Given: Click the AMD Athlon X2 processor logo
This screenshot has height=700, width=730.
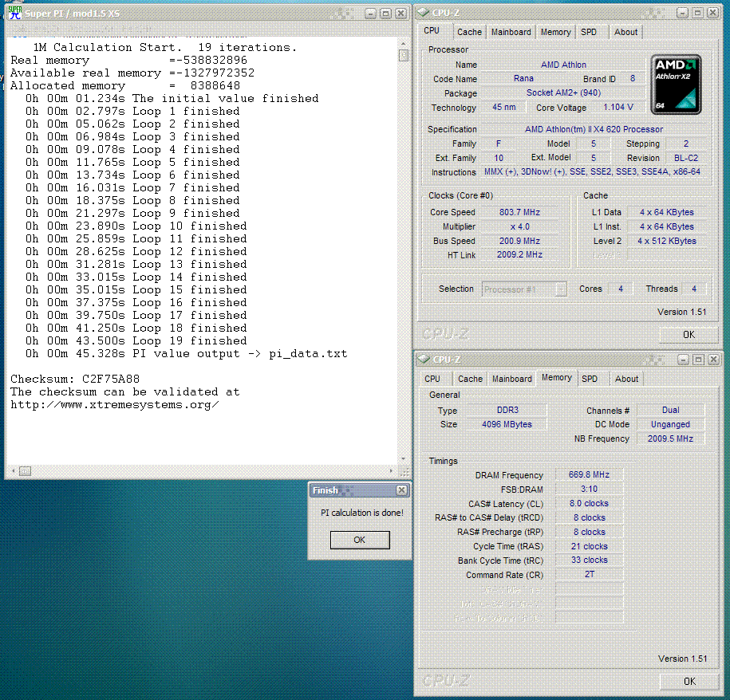Looking at the screenshot, I should (x=676, y=83).
